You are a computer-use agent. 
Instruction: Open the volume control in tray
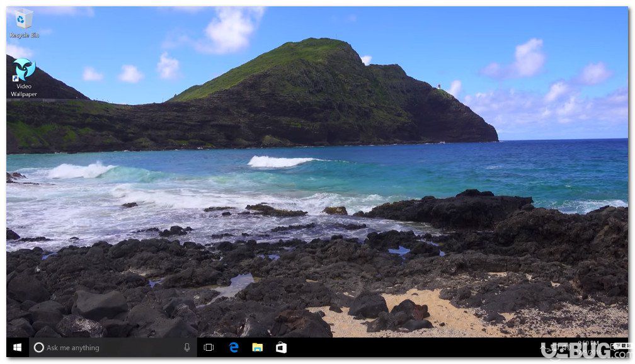point(566,348)
